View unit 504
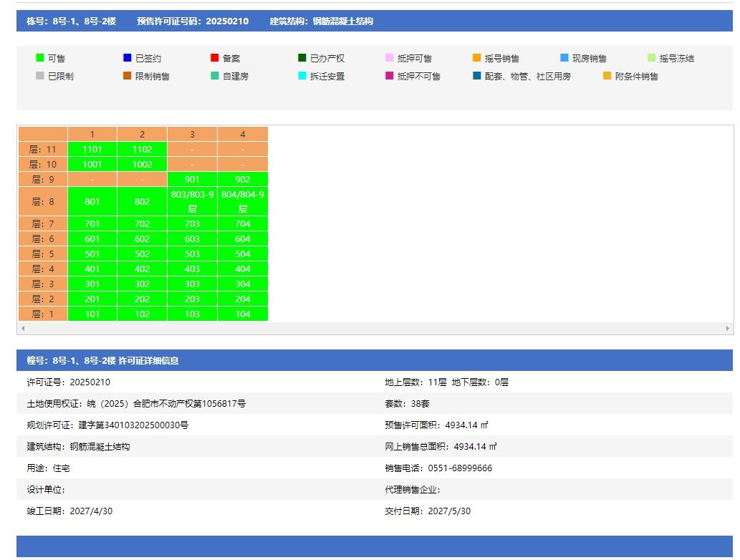The height and width of the screenshot is (560, 740). pyautogui.click(x=243, y=254)
